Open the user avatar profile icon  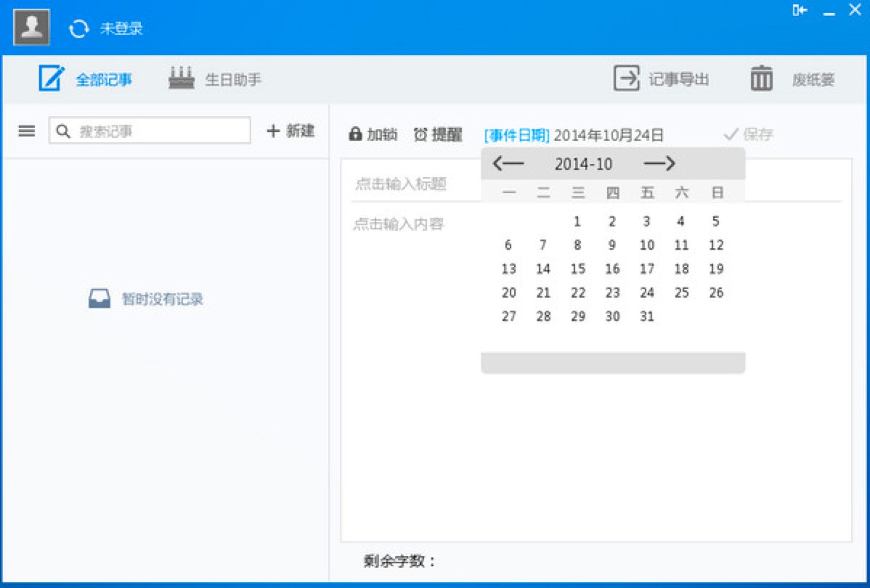click(31, 28)
